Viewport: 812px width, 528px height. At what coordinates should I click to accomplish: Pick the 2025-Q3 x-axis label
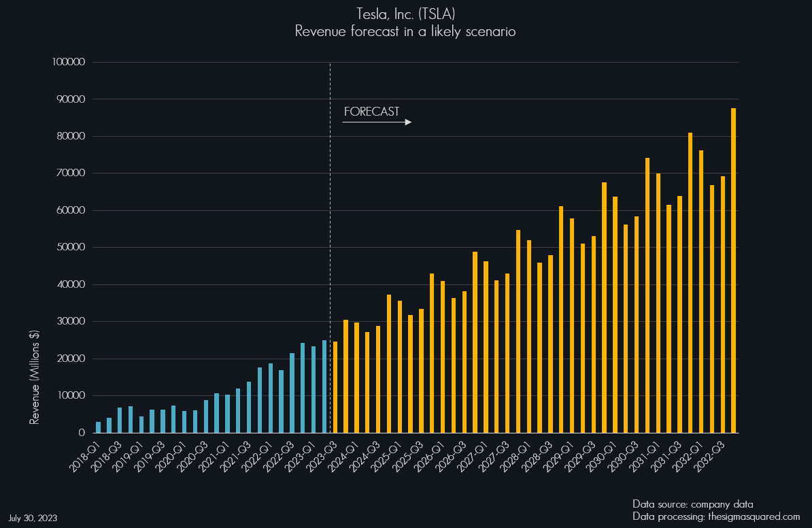point(407,455)
